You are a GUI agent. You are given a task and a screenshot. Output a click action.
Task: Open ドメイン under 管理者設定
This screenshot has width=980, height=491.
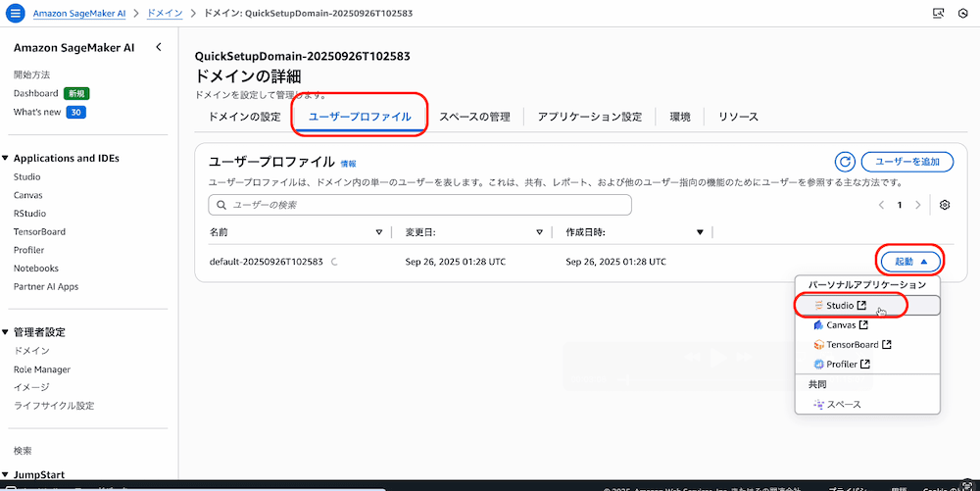tap(32, 351)
